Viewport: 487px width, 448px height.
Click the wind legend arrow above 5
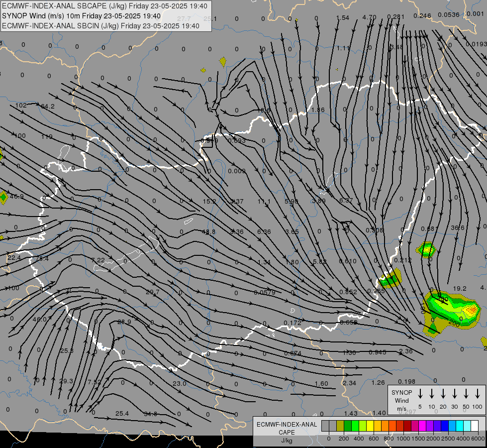pyautogui.click(x=420, y=394)
